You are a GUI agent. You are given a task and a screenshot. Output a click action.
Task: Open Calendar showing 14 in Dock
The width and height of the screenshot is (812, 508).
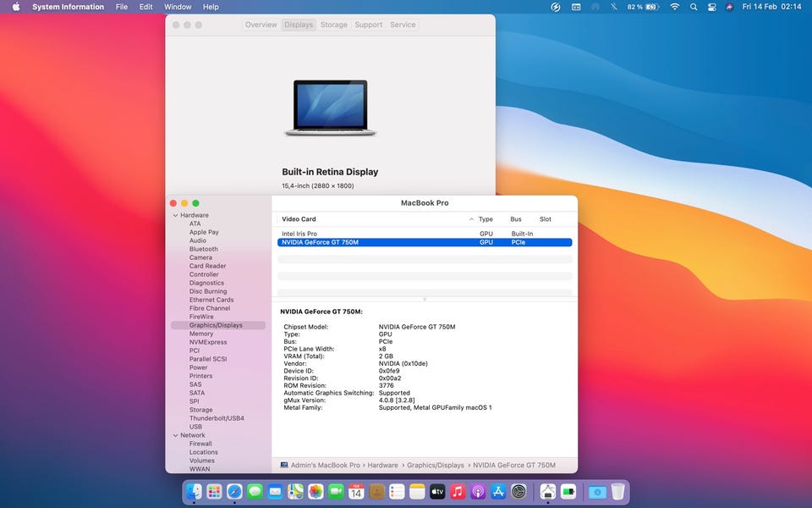tap(356, 491)
